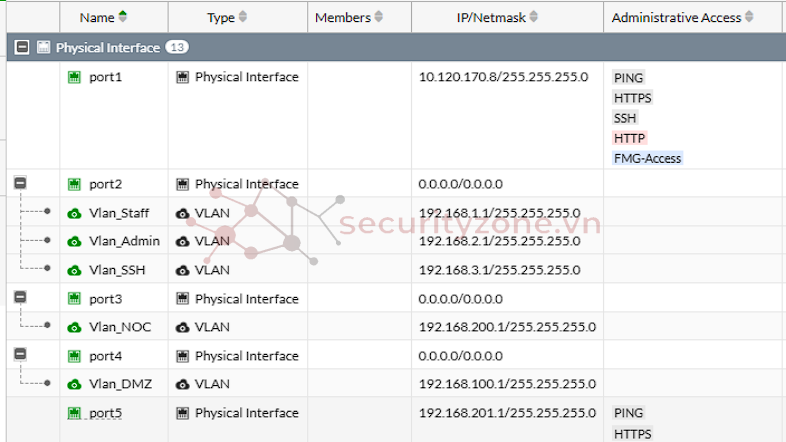
Task: Click the VLAN type icon on the Vlan_SSH row
Action: (182, 271)
